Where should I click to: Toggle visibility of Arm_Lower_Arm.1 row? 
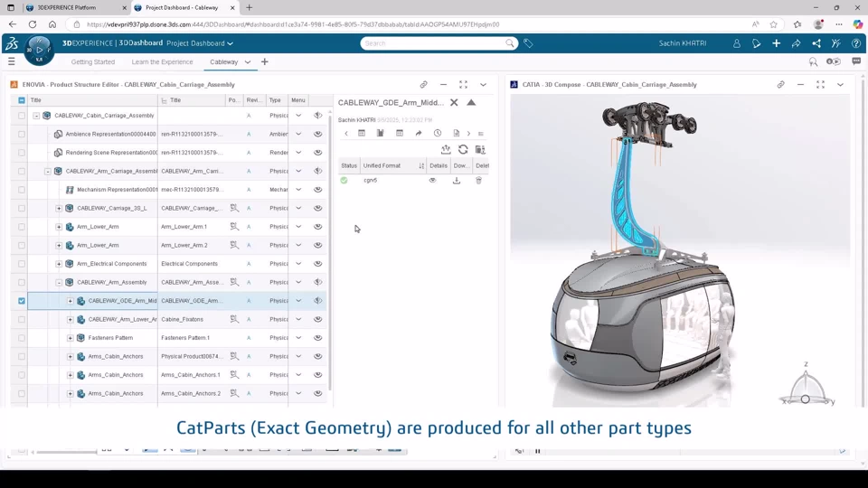(x=317, y=226)
